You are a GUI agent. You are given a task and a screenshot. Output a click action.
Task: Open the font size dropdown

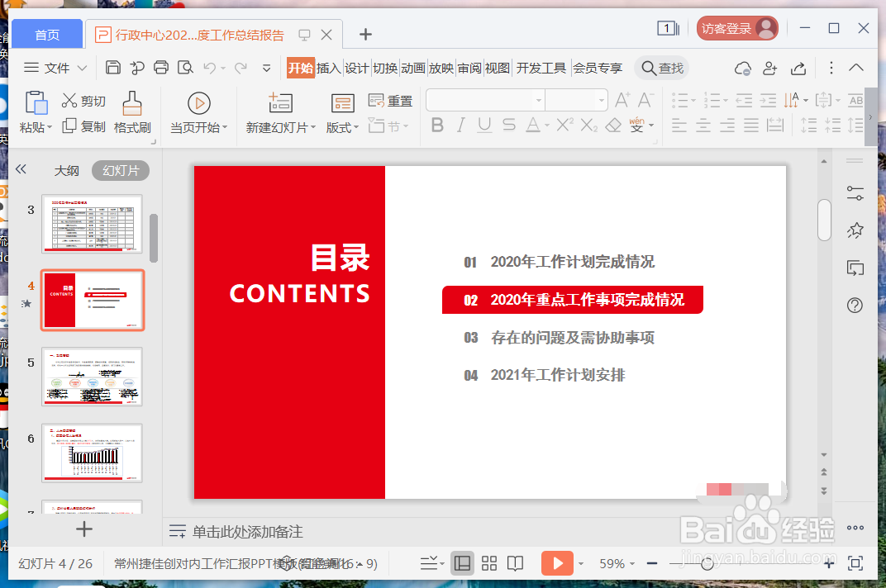pyautogui.click(x=601, y=101)
